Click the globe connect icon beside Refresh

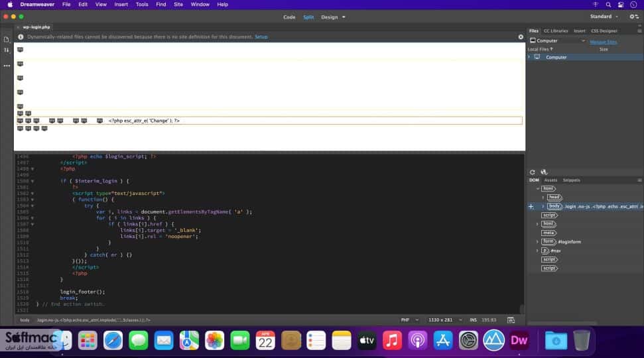point(544,172)
